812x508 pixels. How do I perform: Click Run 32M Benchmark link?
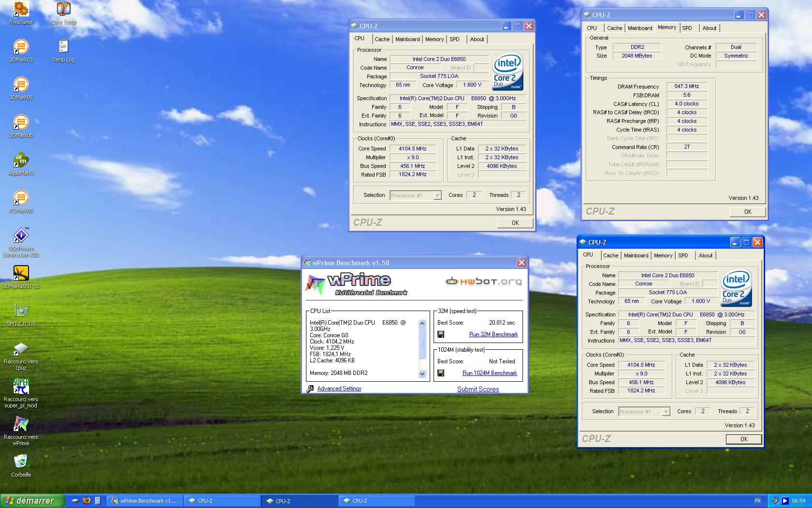click(x=493, y=334)
